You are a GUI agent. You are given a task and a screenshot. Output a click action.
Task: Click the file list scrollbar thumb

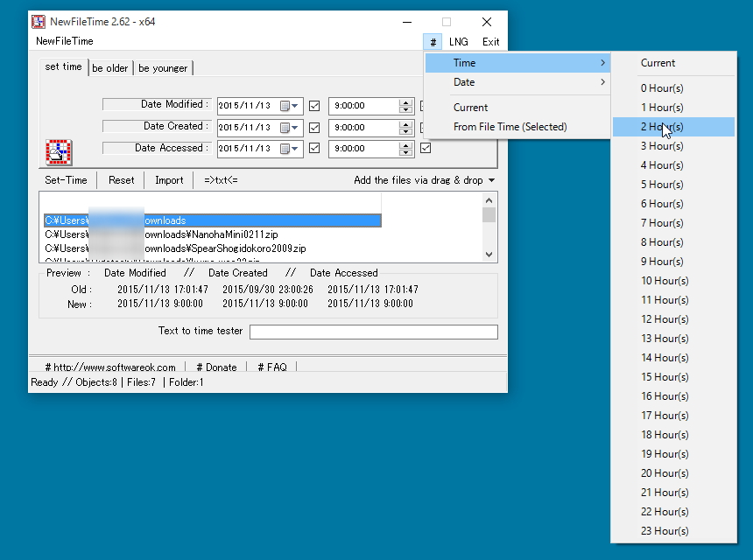tap(489, 215)
